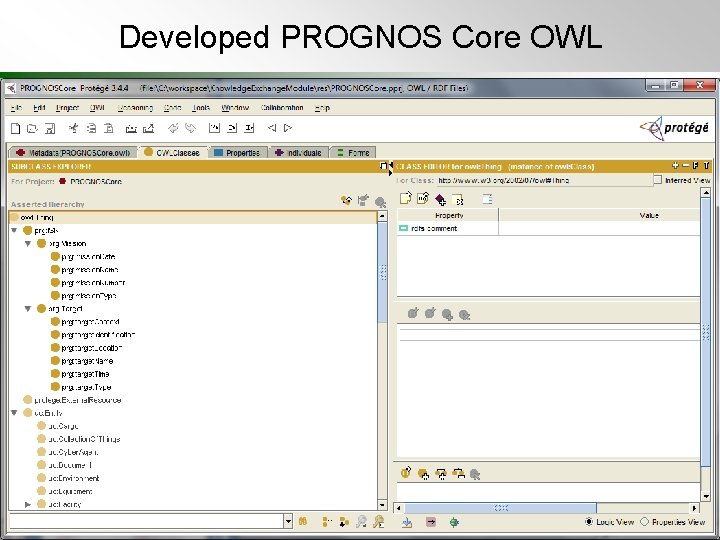The image size is (720, 540).
Task: Select the Properties View radio button
Action: (645, 522)
